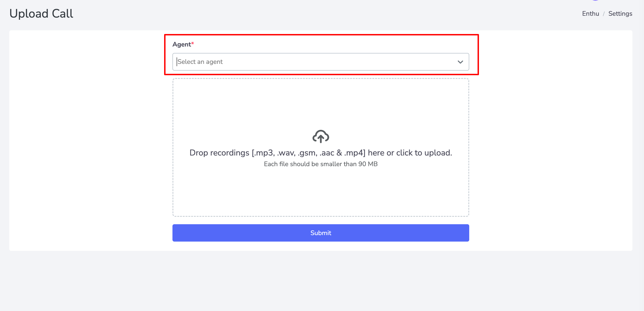Click the slash separator between Enthu and Settings
Viewport: 644px width, 311px height.
[x=603, y=14]
